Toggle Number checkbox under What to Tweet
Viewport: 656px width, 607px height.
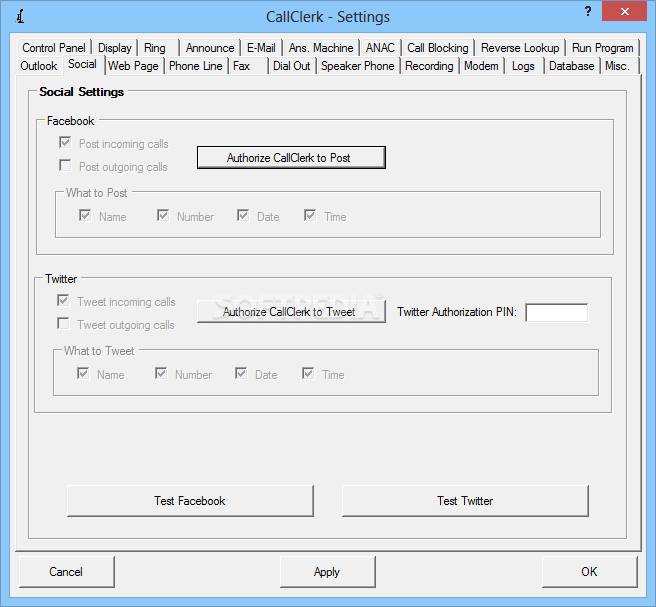coord(161,373)
